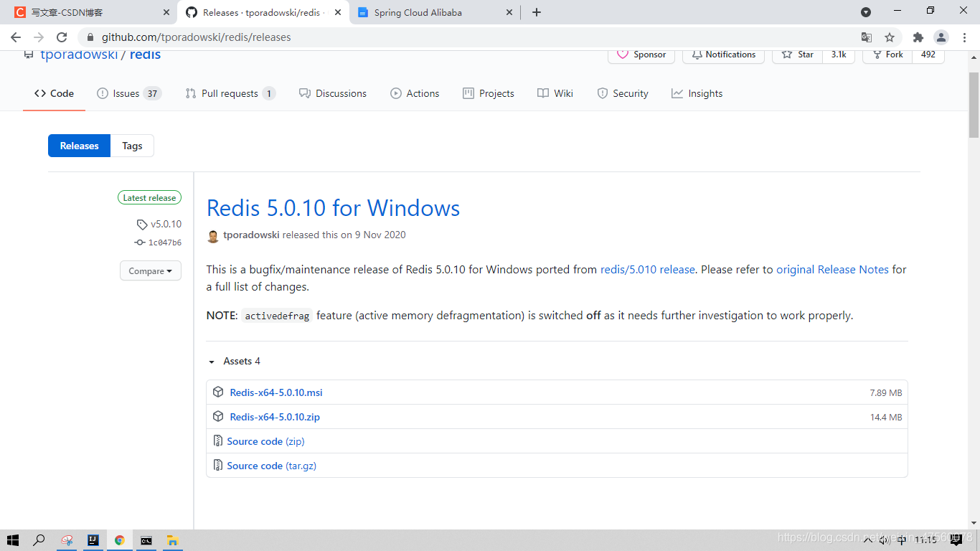The image size is (980, 551).
Task: Select the Releases button
Action: point(79,146)
